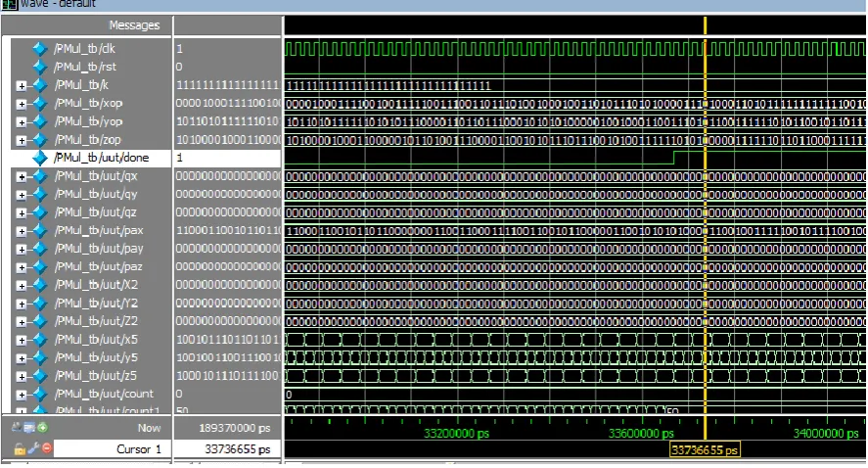Click the diamond icon of /PMul_tb/uut/y5
The height and width of the screenshot is (468, 868).
coord(40,357)
